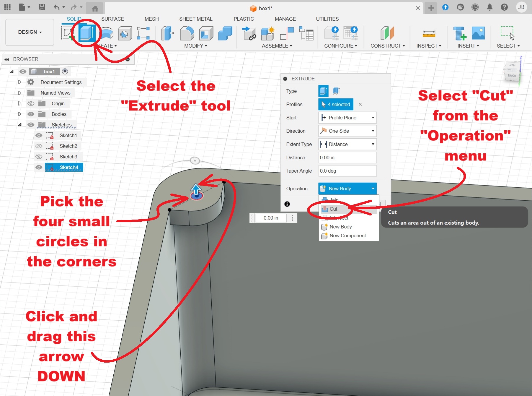Viewport: 532px width, 396px height.
Task: Switch to the Sheet Metal tab
Action: (195, 19)
